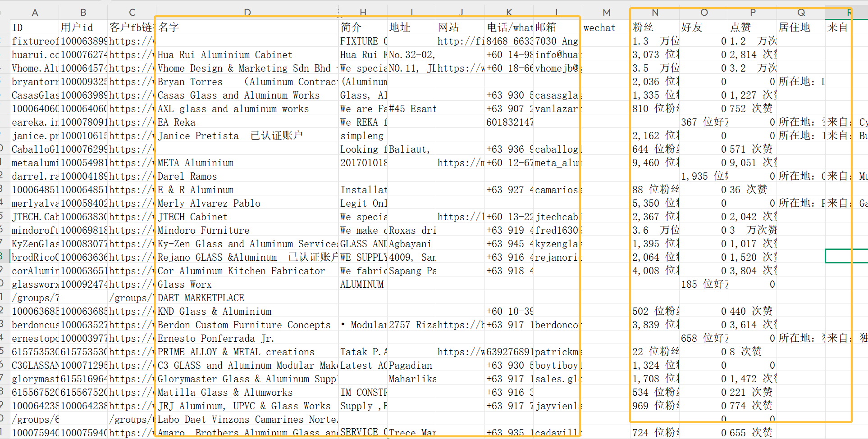The width and height of the screenshot is (868, 439).
Task: Select cell 'Glorymaster Glass & Aluminum Supply'
Action: coord(247,379)
